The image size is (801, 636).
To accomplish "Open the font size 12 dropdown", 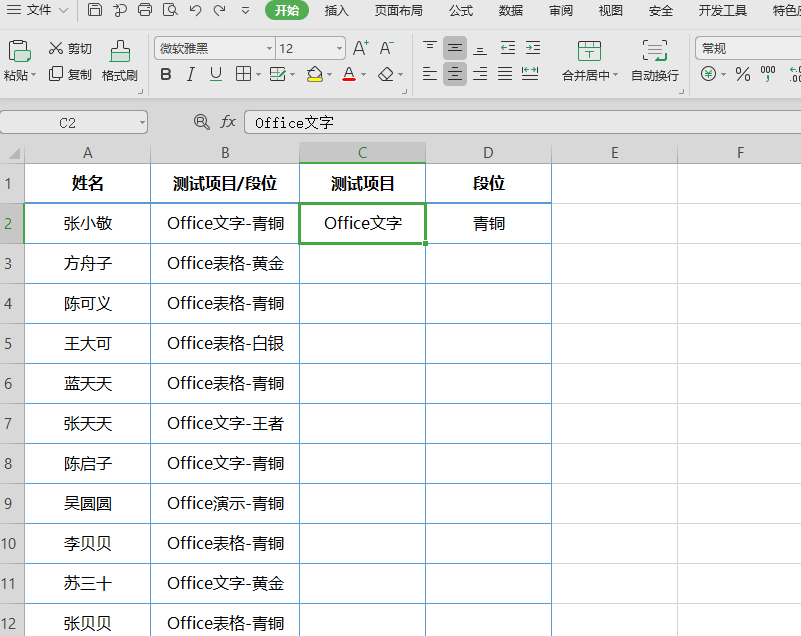I will (x=339, y=49).
